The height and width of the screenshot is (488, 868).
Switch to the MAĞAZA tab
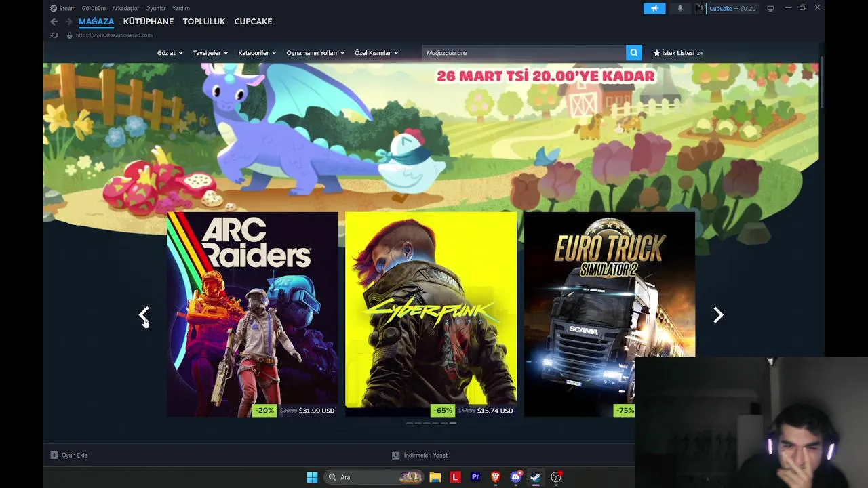96,22
